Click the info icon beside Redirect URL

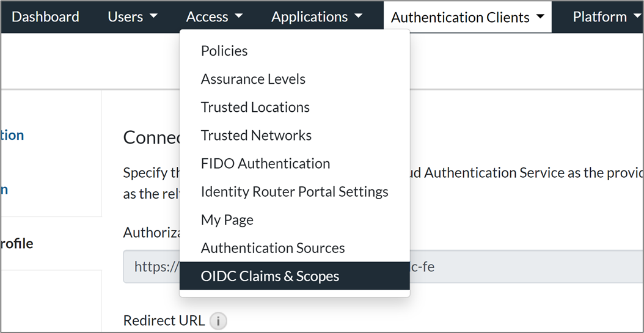218,321
